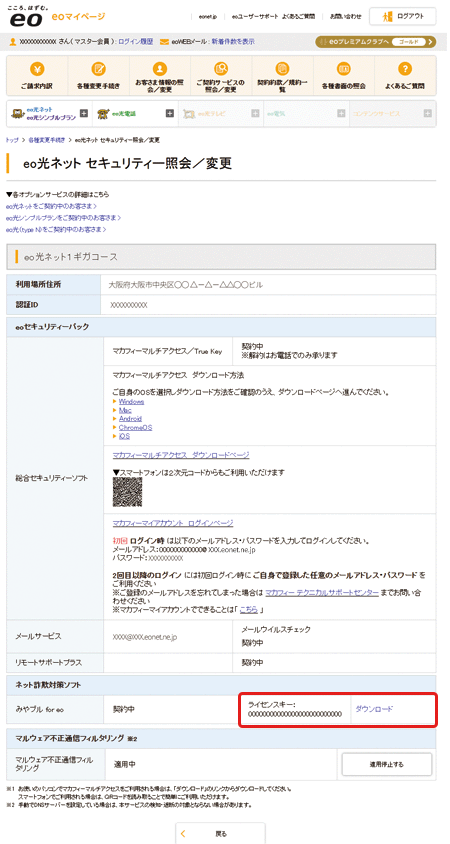
Task: Go to 各種変更手続き in the breadcrumb
Action: 46,140
